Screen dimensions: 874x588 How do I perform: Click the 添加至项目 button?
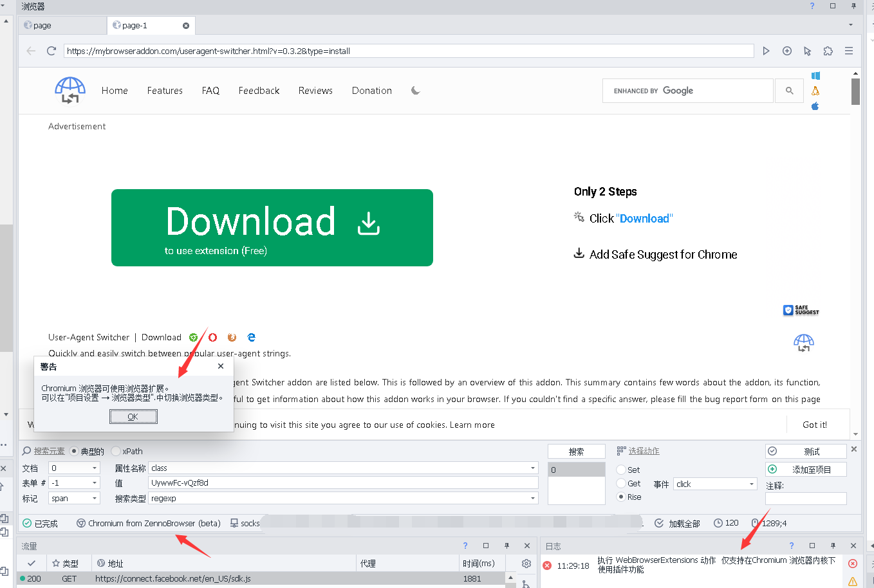[806, 470]
